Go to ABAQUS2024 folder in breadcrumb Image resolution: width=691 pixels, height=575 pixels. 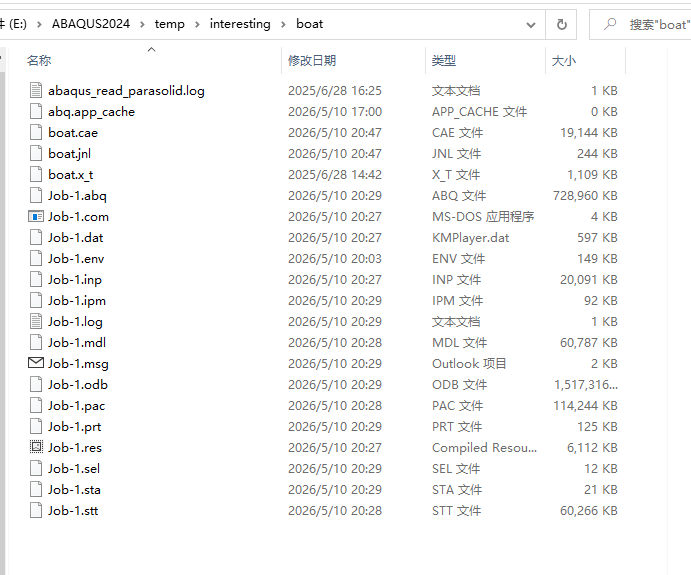click(91, 24)
